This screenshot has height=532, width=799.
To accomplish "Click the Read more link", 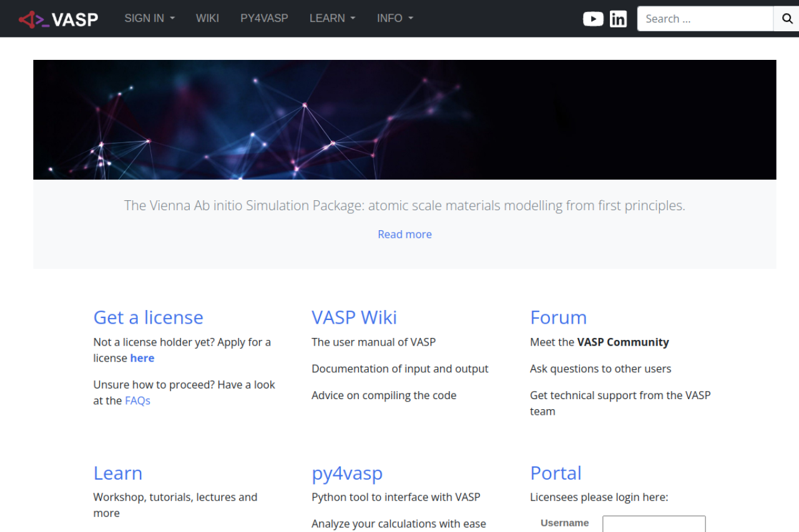I will point(404,235).
